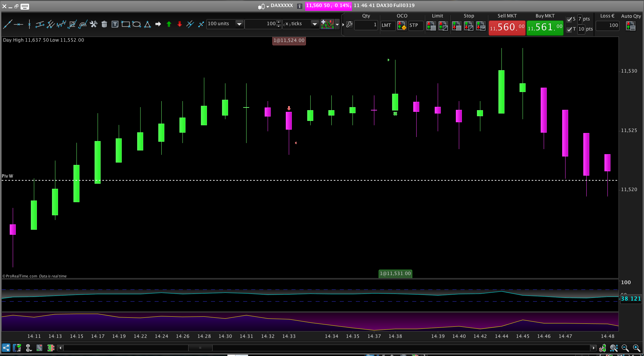Screen dimensions: 644x356
Task: Click the Buy MKT 11,561 button
Action: tap(545, 27)
